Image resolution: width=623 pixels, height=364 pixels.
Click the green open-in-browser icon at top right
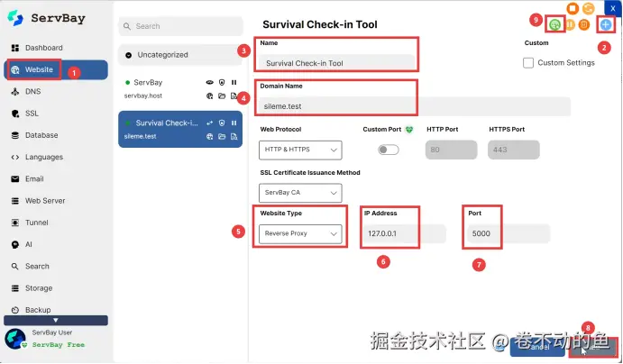554,24
